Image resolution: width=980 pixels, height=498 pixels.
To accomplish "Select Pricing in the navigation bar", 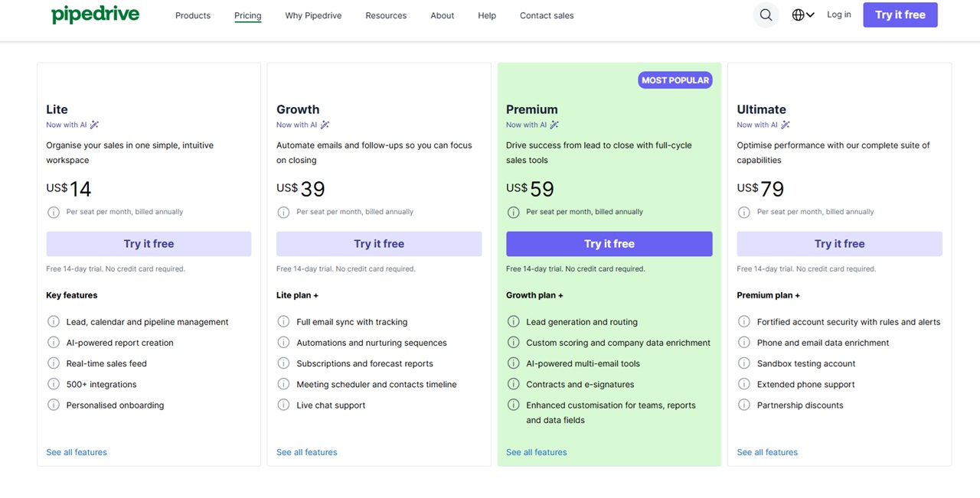I will coord(247,15).
